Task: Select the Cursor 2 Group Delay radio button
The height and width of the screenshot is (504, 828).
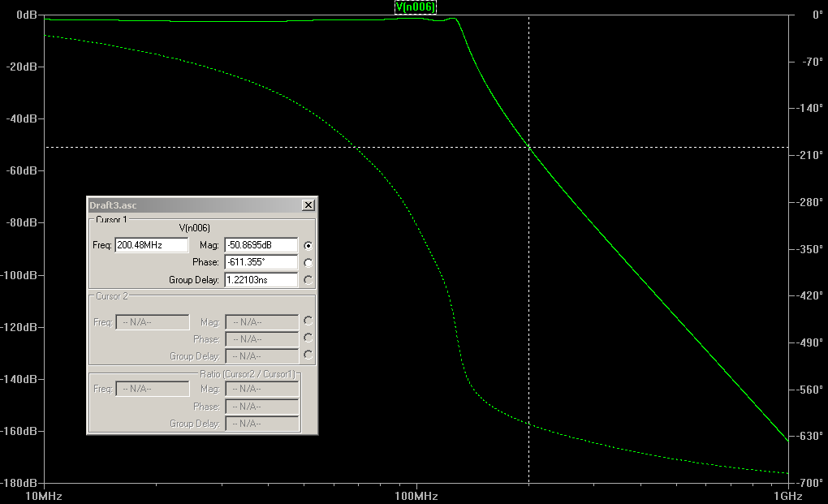Action: 308,355
